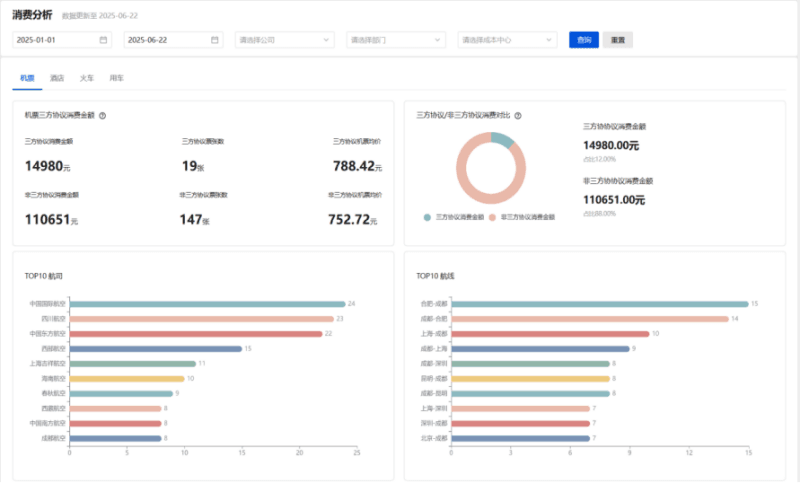Click the 重置 button

point(617,40)
